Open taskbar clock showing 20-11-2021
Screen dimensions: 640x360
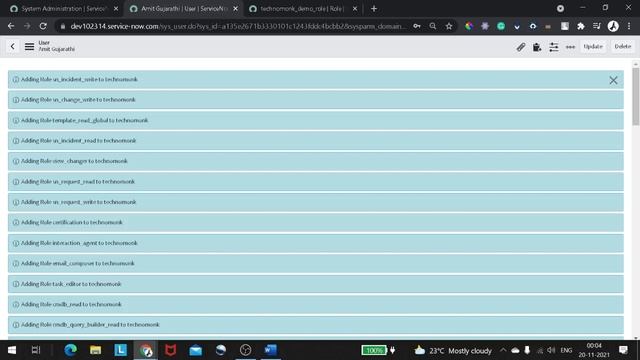tap(594, 350)
